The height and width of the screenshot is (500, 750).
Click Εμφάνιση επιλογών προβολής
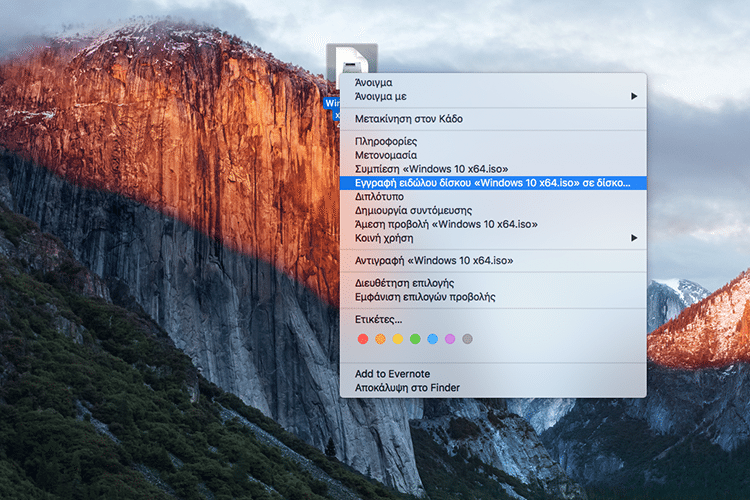[x=493, y=297]
